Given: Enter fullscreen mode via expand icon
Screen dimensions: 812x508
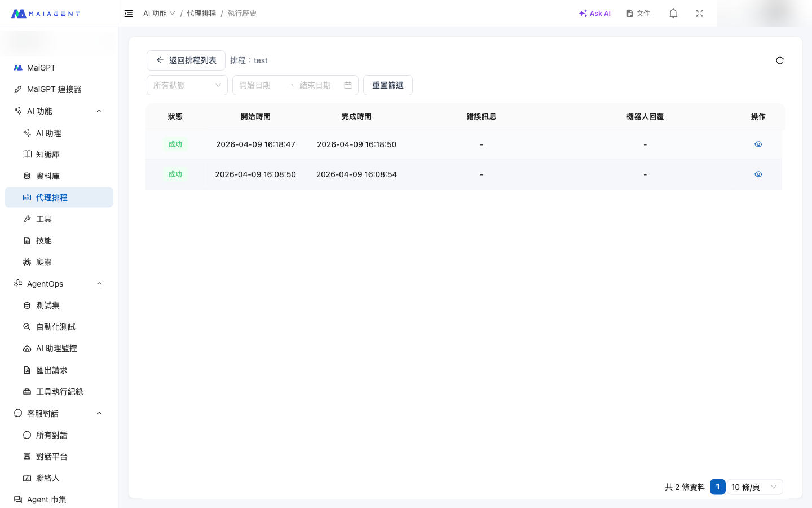Looking at the screenshot, I should [x=700, y=14].
